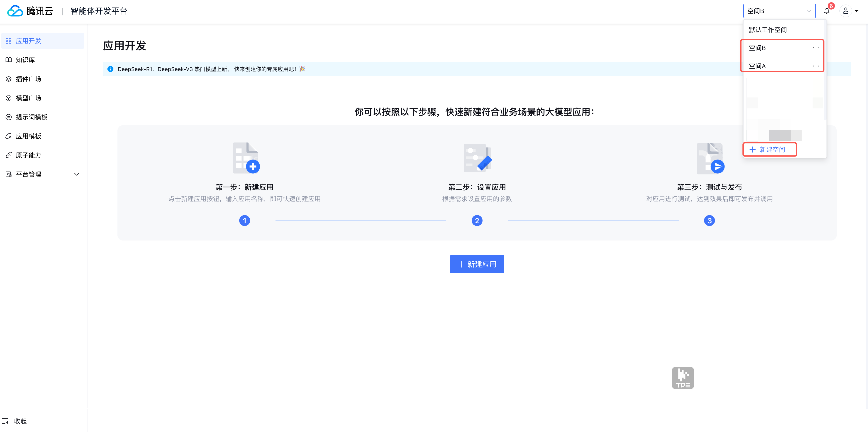Open 插件广场 in the sidebar
This screenshot has height=432, width=868.
pos(28,79)
